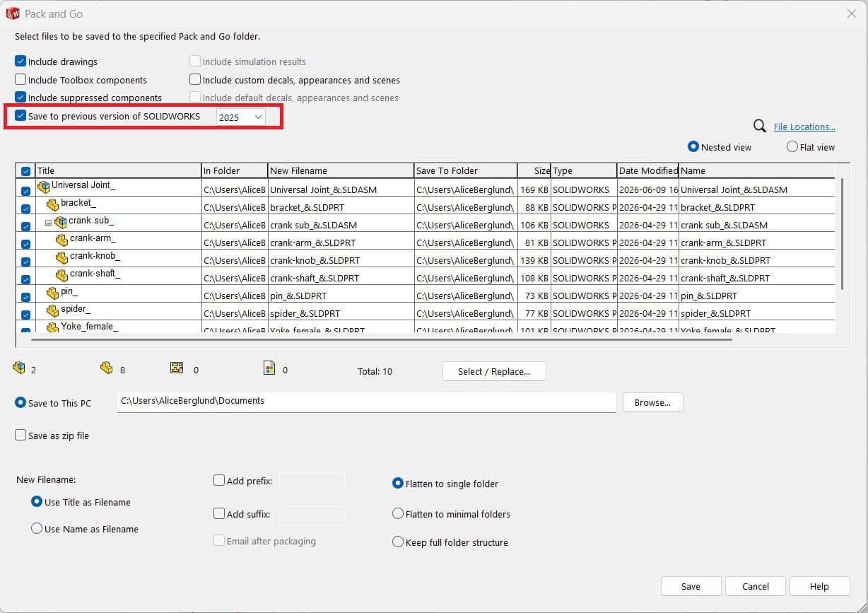Click the search magnifier icon near File Locations
Screen dimensions: 868x613
(760, 126)
